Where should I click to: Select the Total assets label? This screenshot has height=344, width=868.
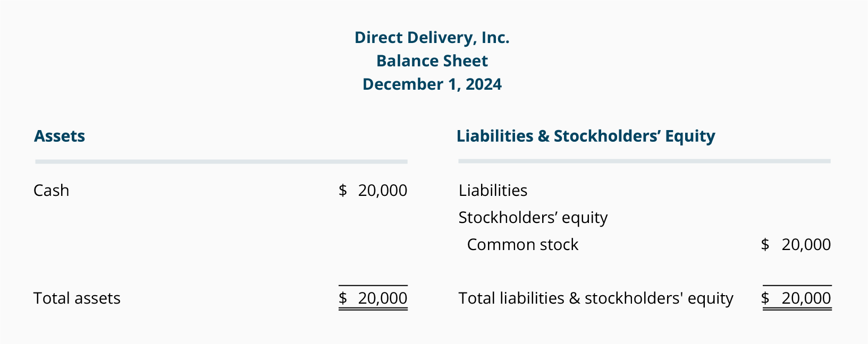tap(77, 298)
